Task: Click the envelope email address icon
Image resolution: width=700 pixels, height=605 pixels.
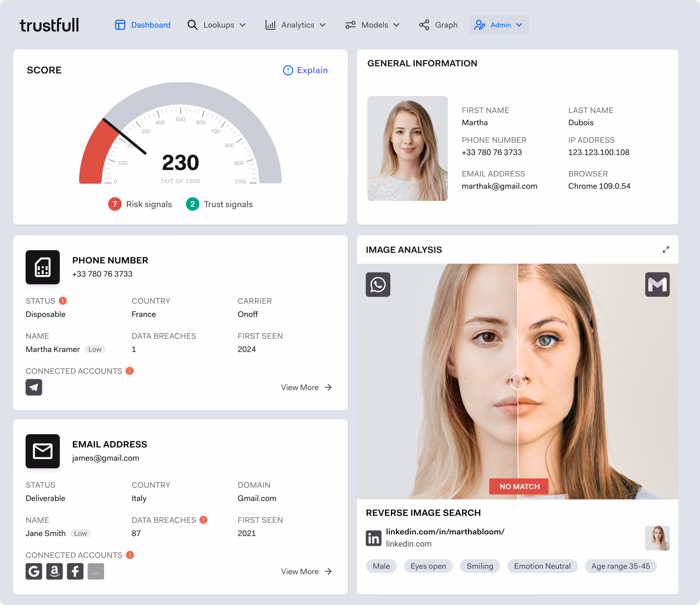Action: [x=43, y=451]
